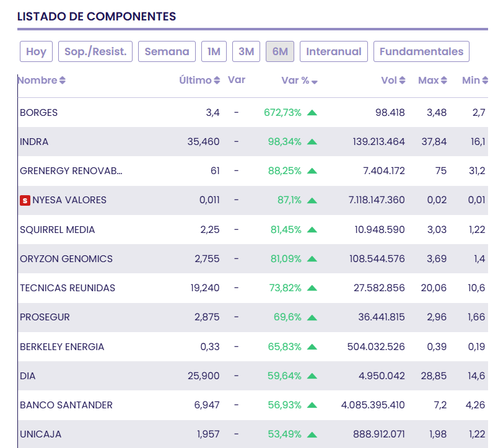Click the Var % column header label

point(295,81)
